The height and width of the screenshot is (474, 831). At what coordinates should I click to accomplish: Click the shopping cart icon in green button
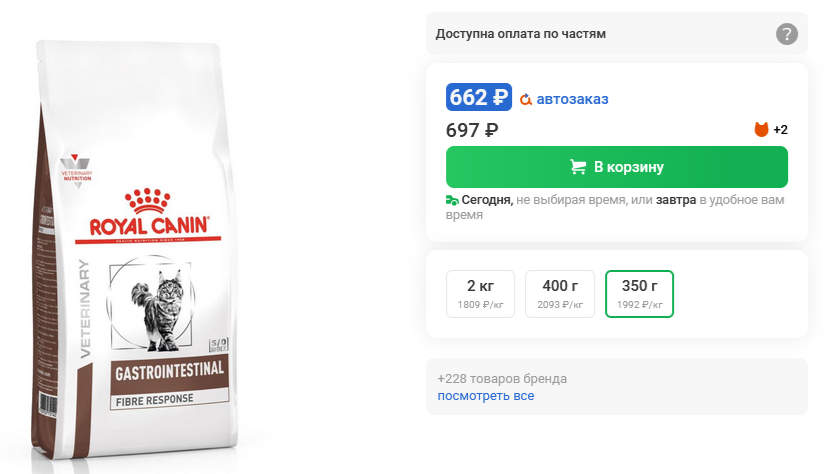point(578,167)
